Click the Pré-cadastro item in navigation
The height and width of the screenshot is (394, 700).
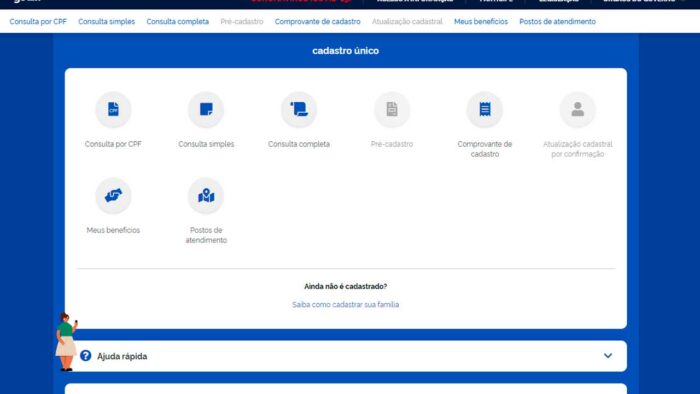[242, 21]
